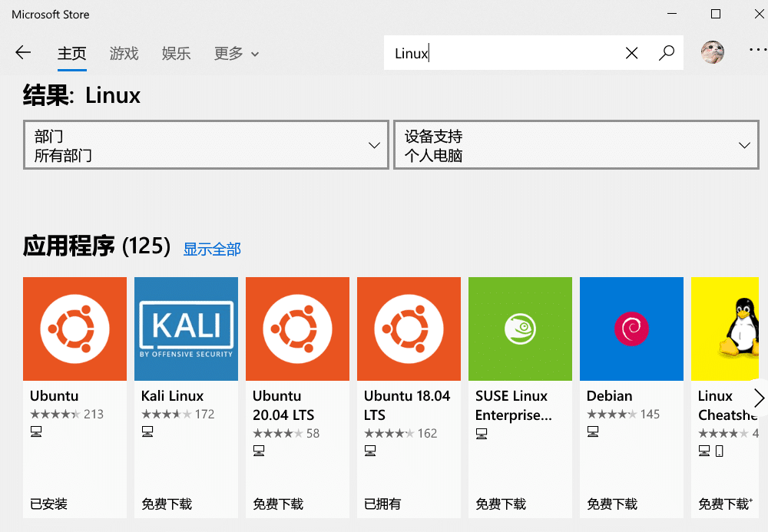Open the SUSE Linux Enterprise tile image

pos(520,329)
